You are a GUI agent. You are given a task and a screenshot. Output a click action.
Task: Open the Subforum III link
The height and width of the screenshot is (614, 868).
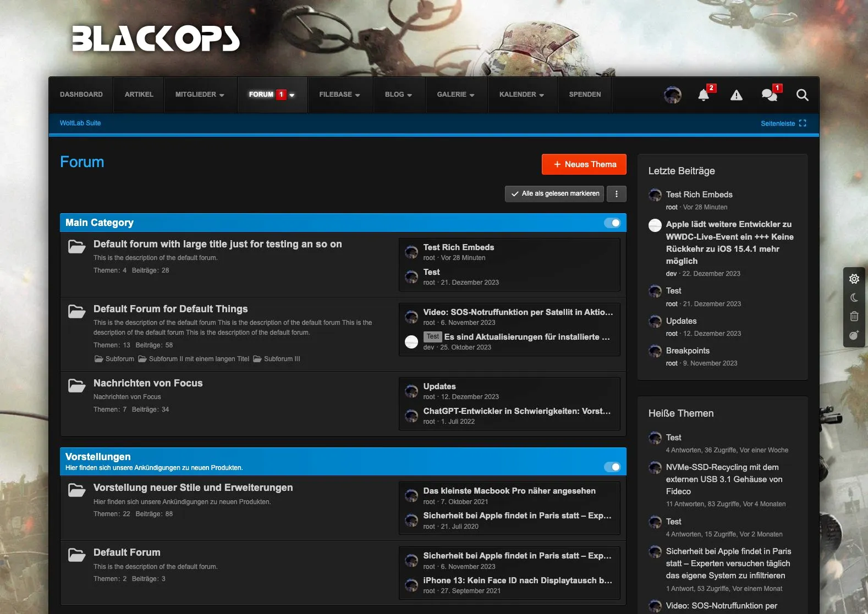pyautogui.click(x=282, y=359)
